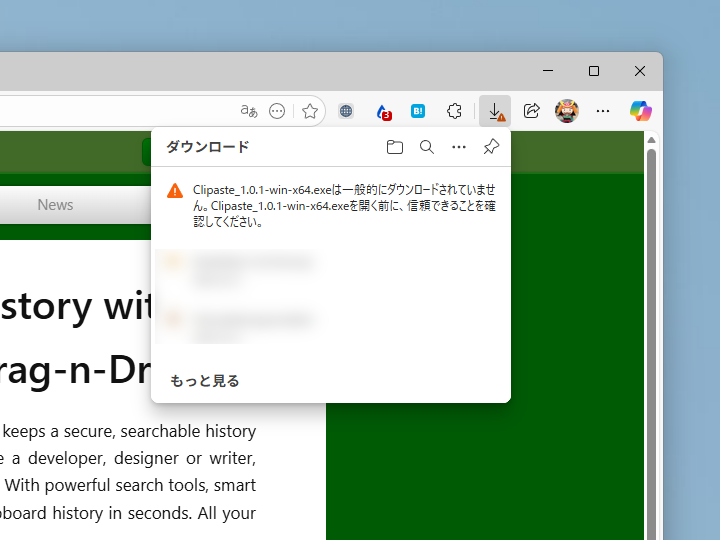Click the Hatena Bookmark B! extension
The width and height of the screenshot is (720, 540).
(x=418, y=111)
